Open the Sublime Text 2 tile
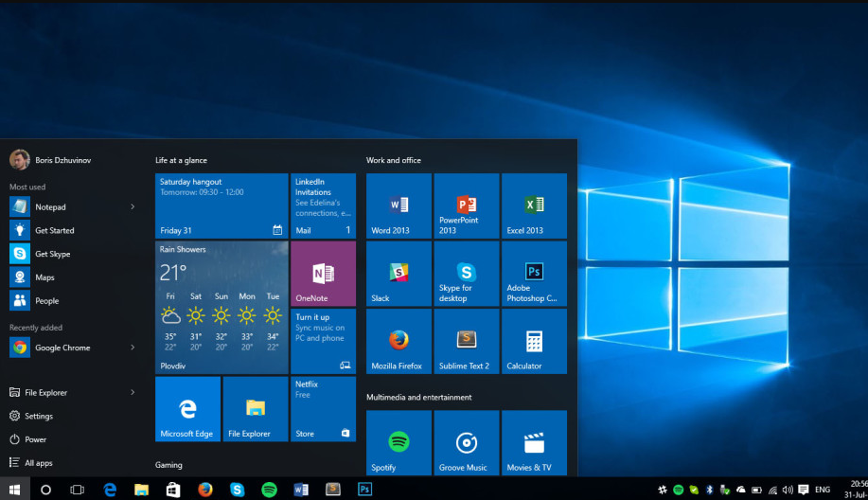The height and width of the screenshot is (500, 868). (x=467, y=342)
